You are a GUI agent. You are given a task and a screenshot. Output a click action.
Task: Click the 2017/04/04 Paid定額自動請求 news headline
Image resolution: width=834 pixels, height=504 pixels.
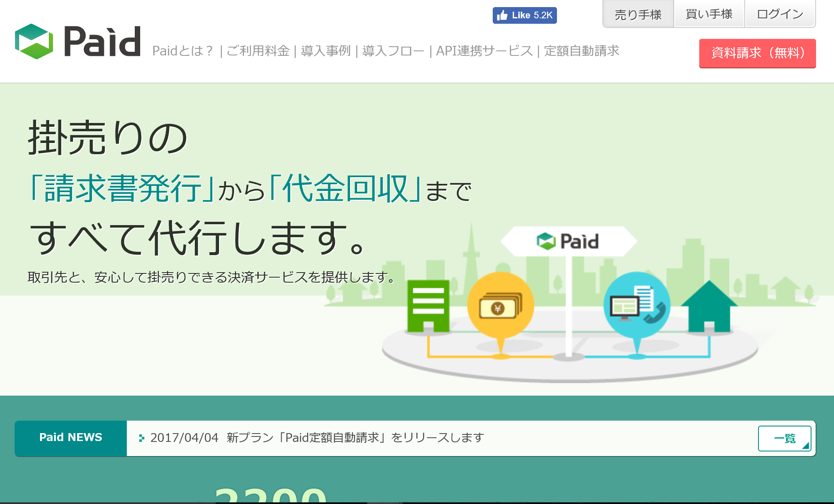tap(317, 438)
